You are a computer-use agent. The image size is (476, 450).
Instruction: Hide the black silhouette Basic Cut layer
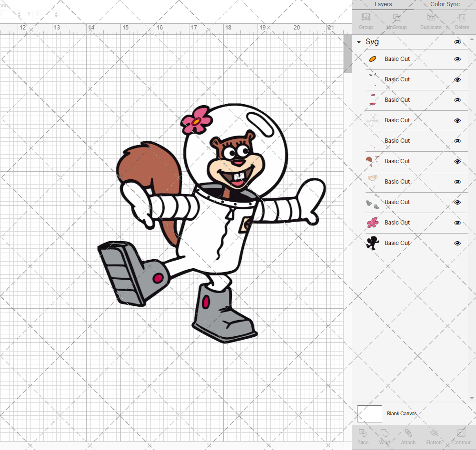[457, 244]
